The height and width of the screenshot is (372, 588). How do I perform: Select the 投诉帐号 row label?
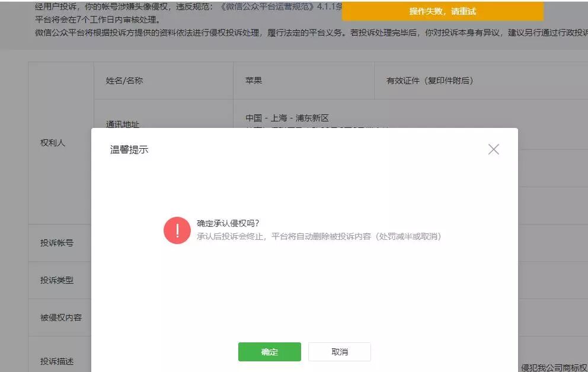point(57,243)
